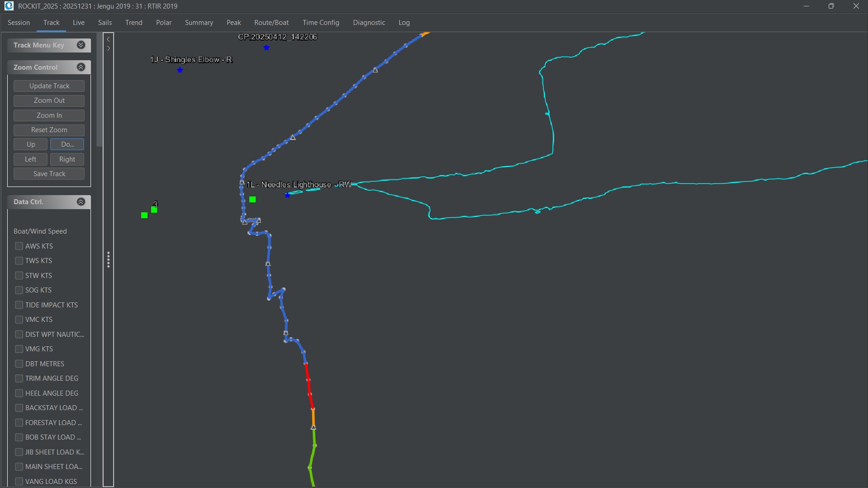Click the Needles Lighthouse blue star marker

click(287, 195)
